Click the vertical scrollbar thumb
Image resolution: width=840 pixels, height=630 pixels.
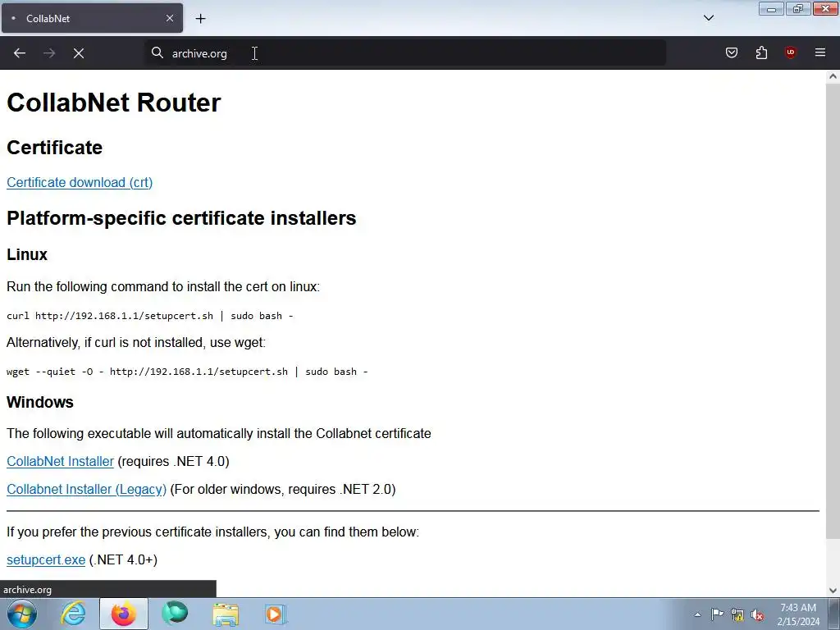[833, 311]
